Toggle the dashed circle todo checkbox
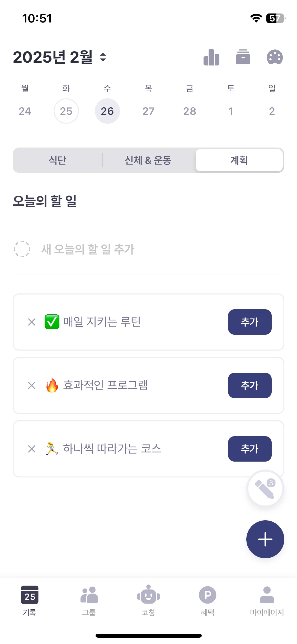Image resolution: width=297 pixels, height=644 pixels. tap(22, 249)
